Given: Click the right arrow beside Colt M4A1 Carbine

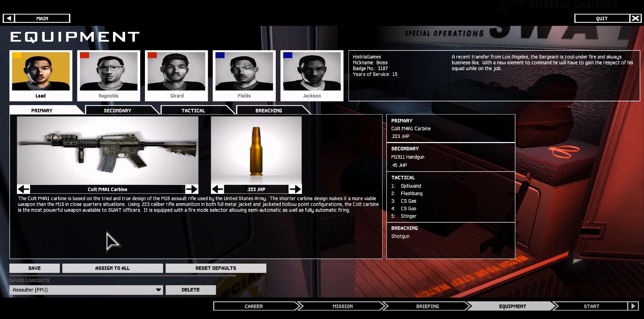Looking at the screenshot, I should point(192,189).
